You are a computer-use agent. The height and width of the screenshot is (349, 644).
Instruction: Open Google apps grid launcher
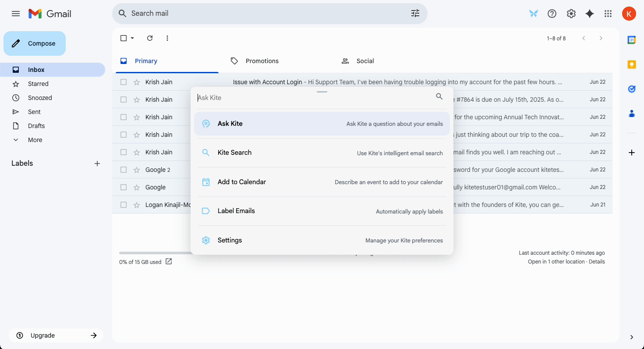pyautogui.click(x=608, y=14)
